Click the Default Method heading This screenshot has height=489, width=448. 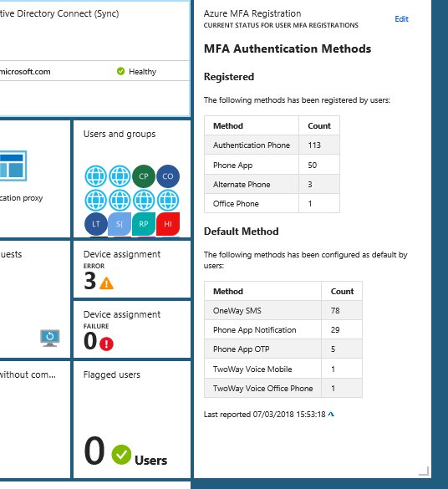click(241, 232)
